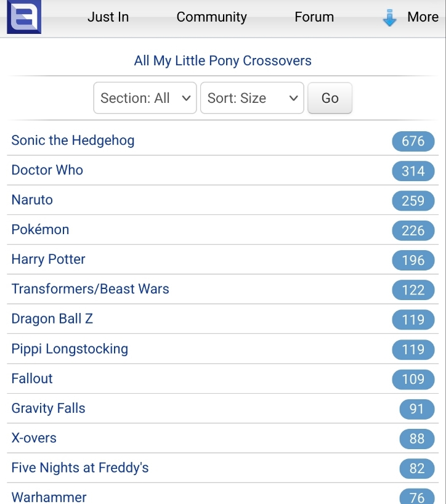446x504 pixels.
Task: Open the Naruto crossover list
Action: click(32, 200)
